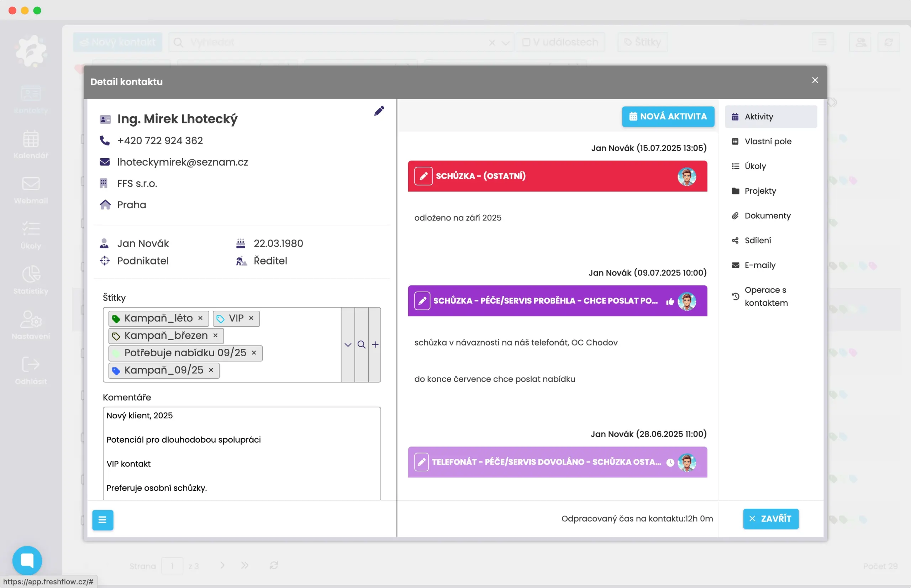The image size is (911, 588).
Task: Click search icon in Štítky field
Action: (x=361, y=345)
